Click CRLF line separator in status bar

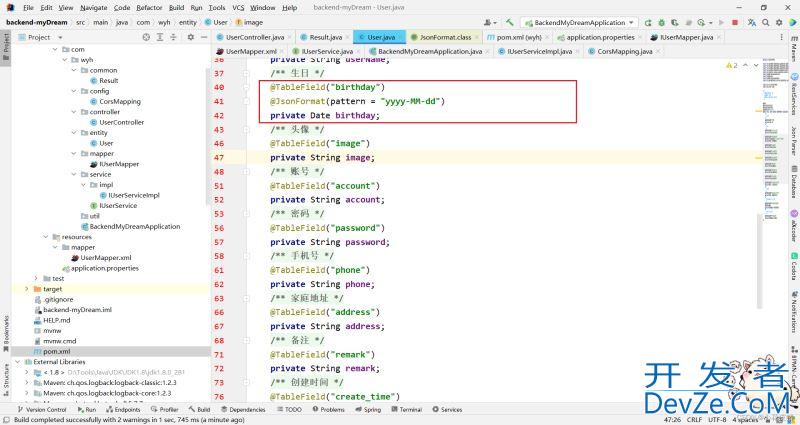coord(694,419)
